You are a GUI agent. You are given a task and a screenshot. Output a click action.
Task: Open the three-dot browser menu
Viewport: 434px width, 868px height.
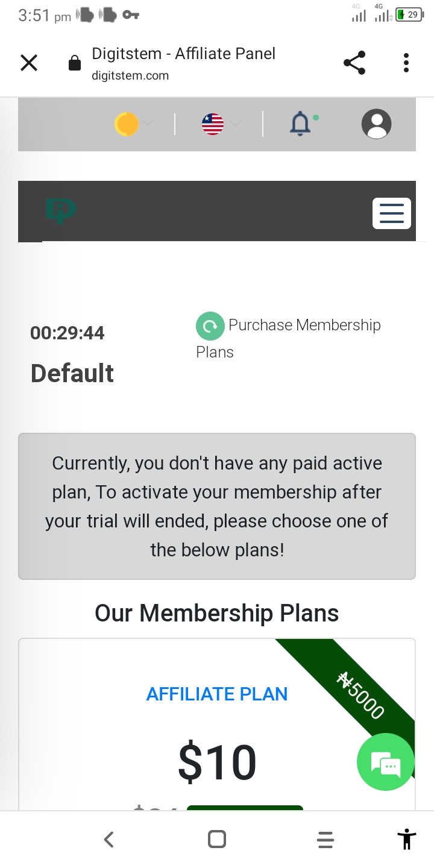(x=406, y=63)
